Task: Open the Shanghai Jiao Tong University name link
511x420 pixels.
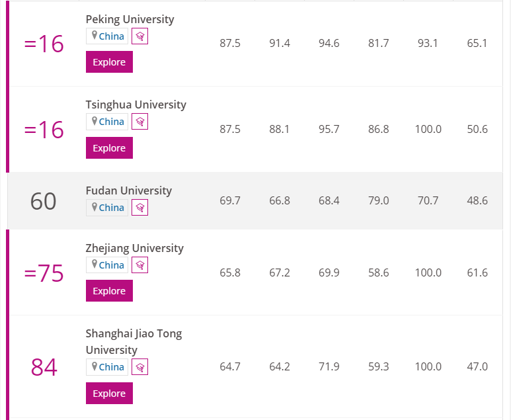Action: (x=134, y=341)
